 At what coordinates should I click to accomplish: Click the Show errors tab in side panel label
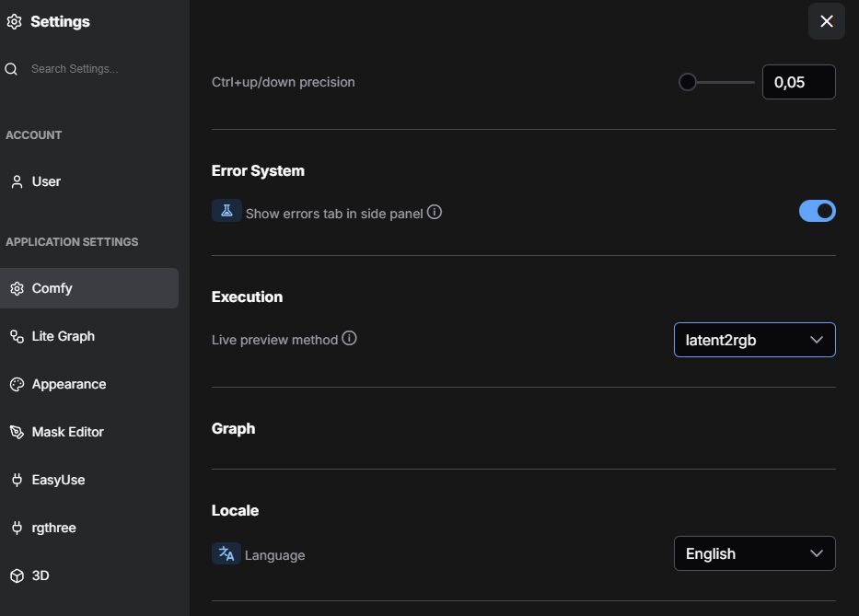[334, 214]
